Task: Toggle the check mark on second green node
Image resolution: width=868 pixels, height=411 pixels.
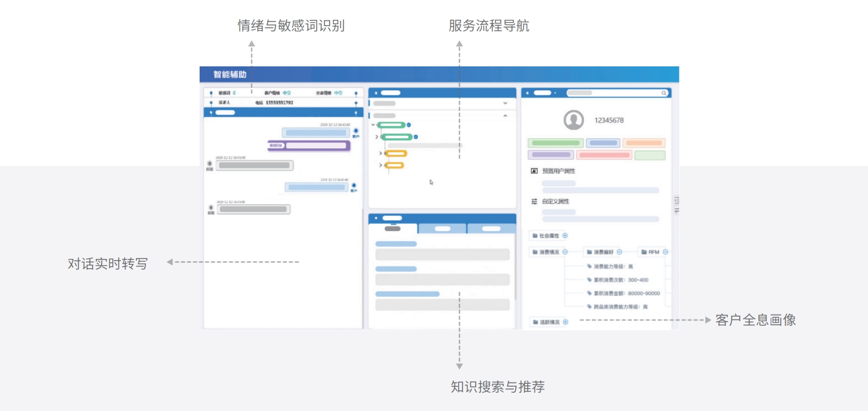Action: coord(416,137)
